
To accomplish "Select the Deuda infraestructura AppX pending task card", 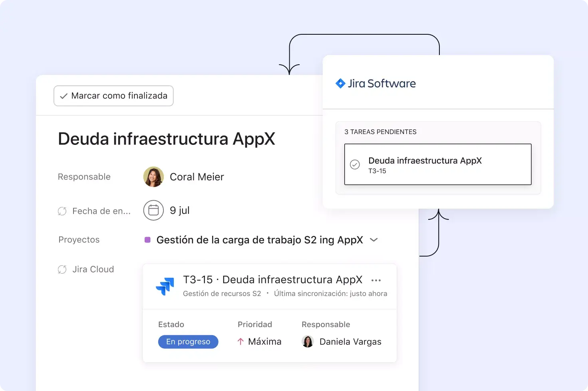I will click(437, 164).
